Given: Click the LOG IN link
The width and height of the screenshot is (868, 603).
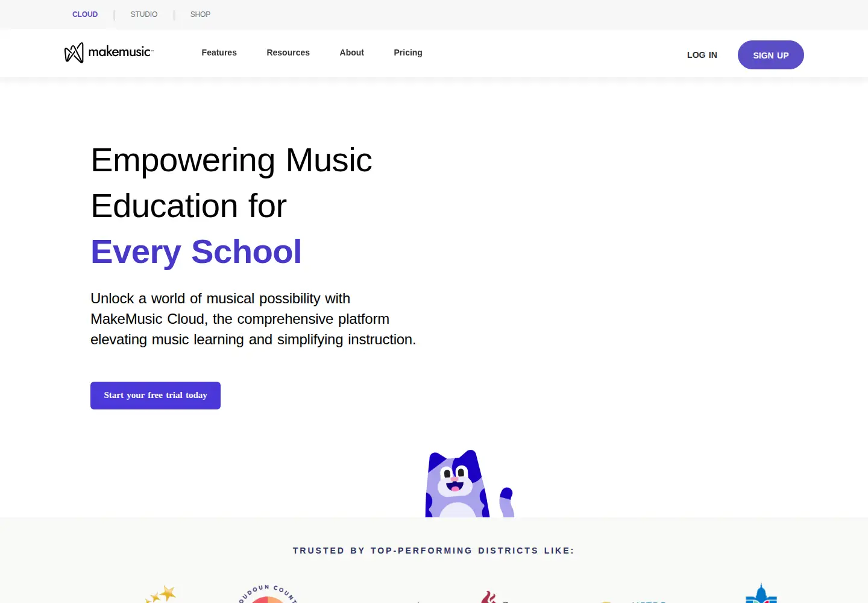Looking at the screenshot, I should (702, 55).
